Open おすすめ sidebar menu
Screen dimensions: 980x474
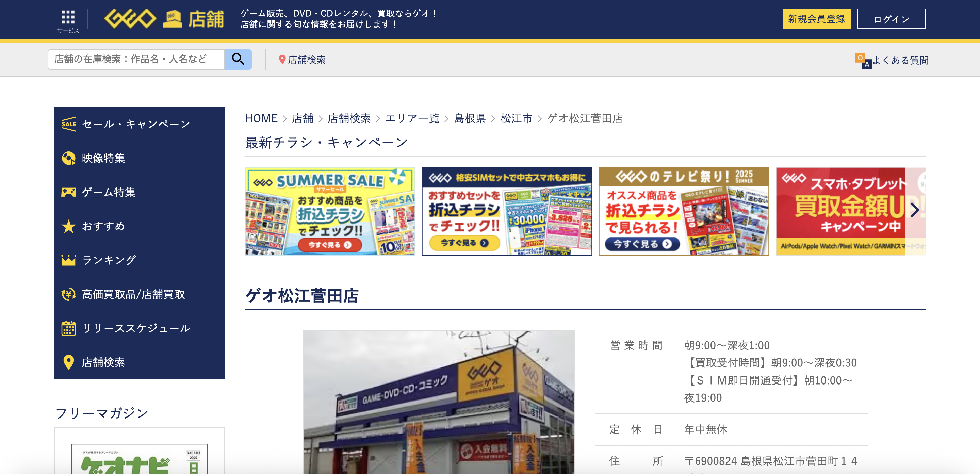[x=139, y=226]
